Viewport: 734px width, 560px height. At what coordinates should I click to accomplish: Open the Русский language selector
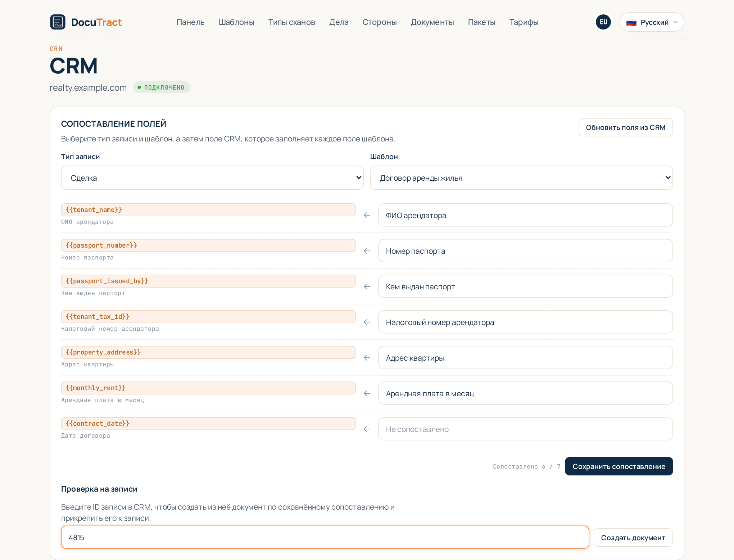point(652,22)
